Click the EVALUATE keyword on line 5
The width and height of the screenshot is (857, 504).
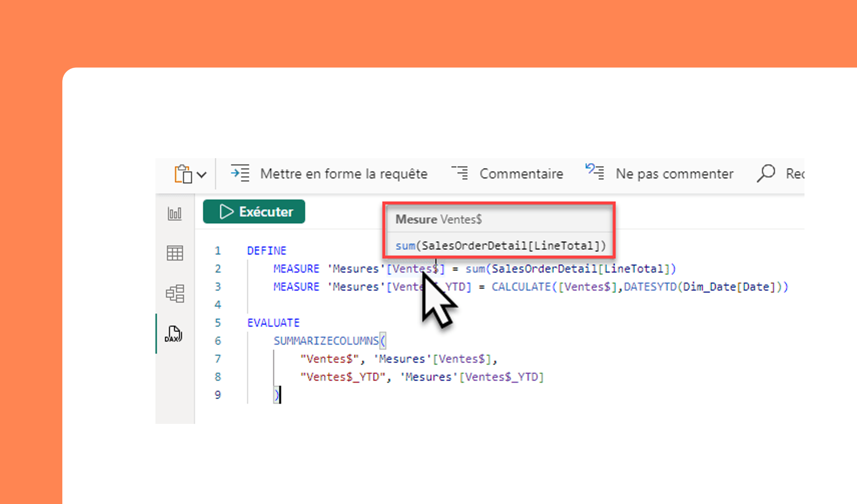point(273,323)
